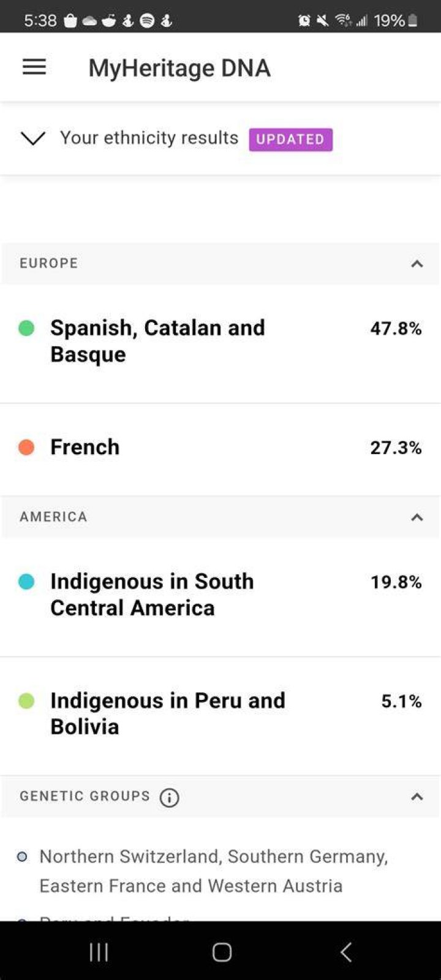
Task: Tap the MyHeritage DNA title
Action: click(x=179, y=67)
